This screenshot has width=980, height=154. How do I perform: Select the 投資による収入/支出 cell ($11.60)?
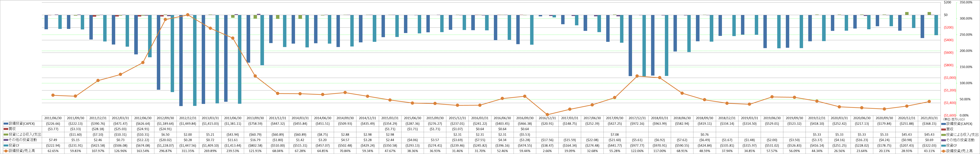(75, 135)
